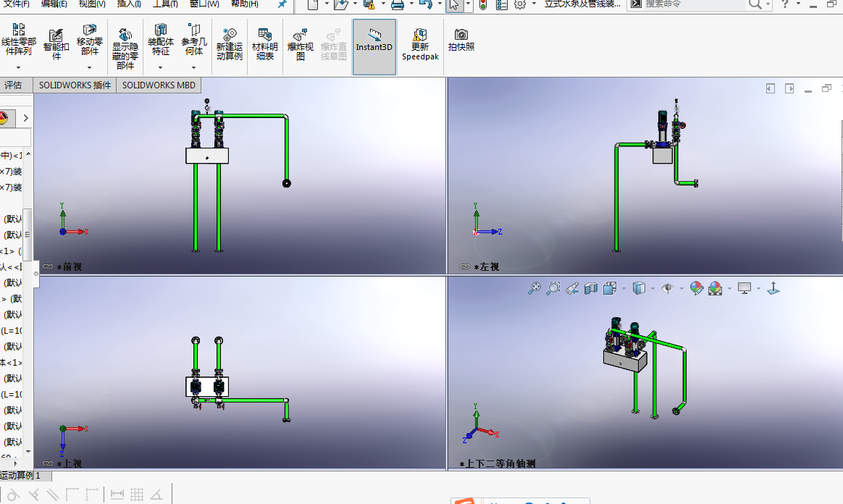Screen dimensions: 843x504
Task: Click the Hide/Show Items eye icon
Action: tap(668, 288)
